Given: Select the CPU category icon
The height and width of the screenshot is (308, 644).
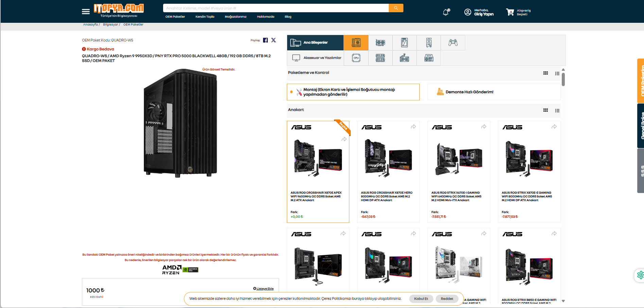Looking at the screenshot, I should 356,58.
